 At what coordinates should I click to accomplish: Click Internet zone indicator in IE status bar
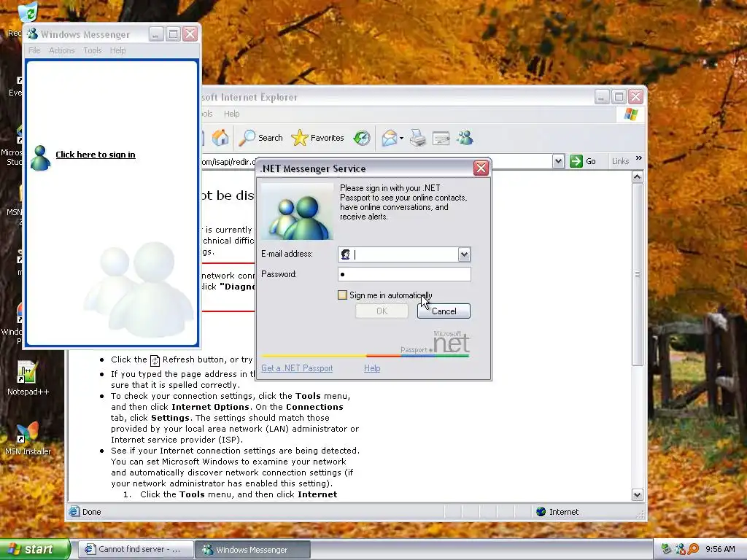pyautogui.click(x=557, y=512)
